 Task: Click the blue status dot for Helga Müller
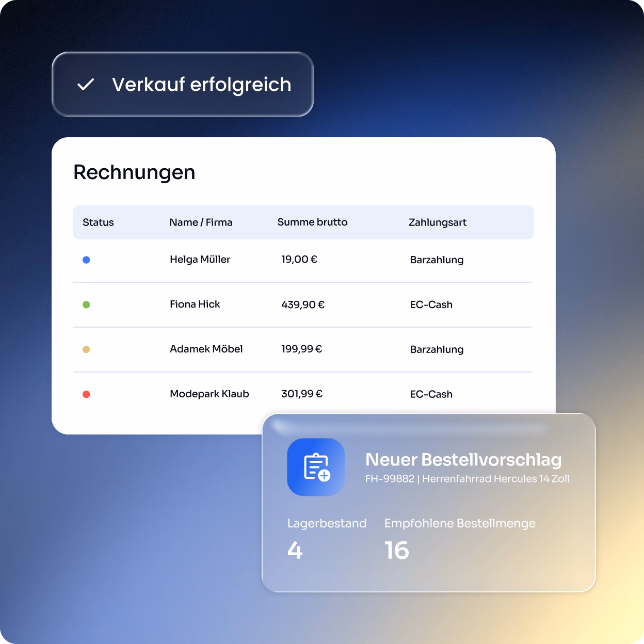86,260
